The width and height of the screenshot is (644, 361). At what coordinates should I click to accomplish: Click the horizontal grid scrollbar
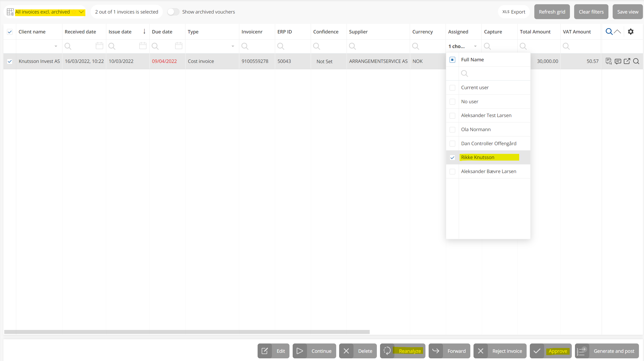tap(187, 332)
